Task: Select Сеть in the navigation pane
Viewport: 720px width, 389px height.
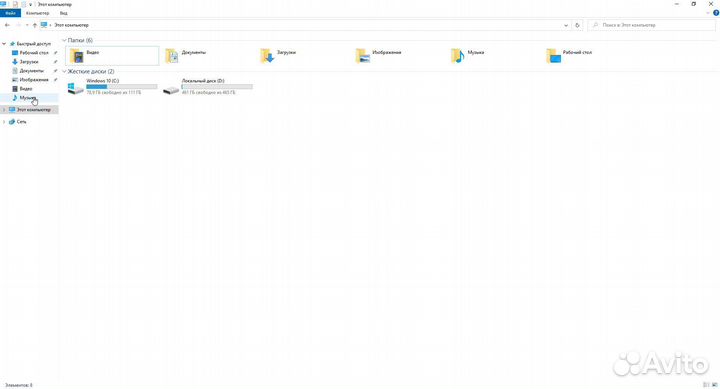Action: tap(17, 122)
